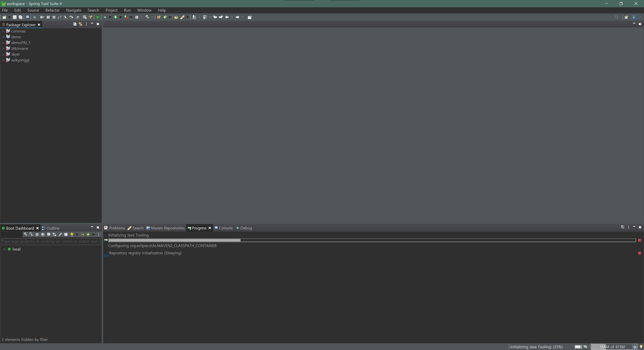
Task: Expand the local node in Boot Dashboard
Action: pos(4,249)
